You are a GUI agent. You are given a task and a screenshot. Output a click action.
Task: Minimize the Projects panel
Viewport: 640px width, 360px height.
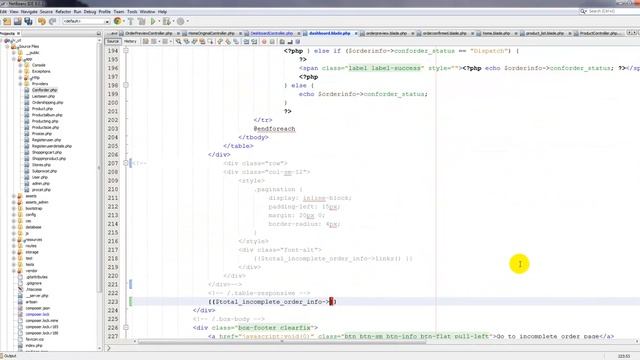(98, 33)
